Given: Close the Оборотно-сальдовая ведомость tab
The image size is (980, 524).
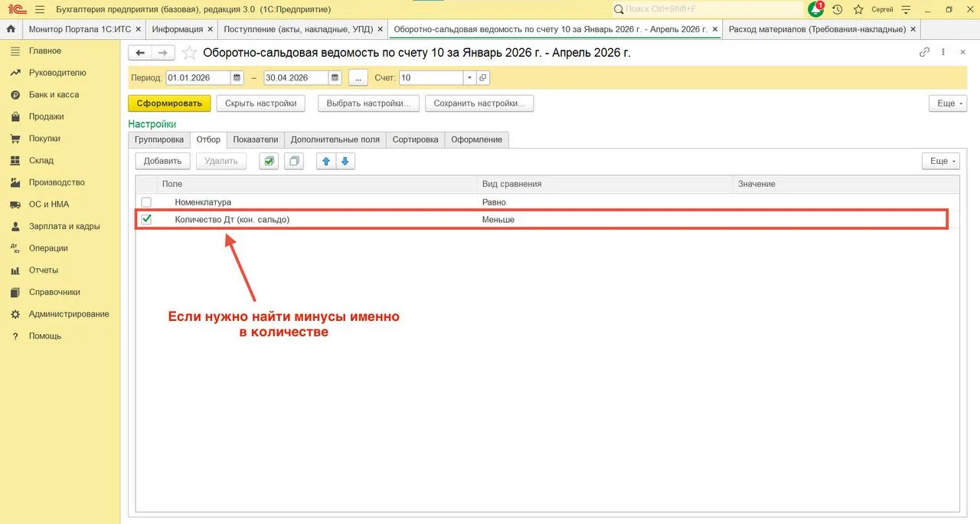Looking at the screenshot, I should pyautogui.click(x=715, y=29).
